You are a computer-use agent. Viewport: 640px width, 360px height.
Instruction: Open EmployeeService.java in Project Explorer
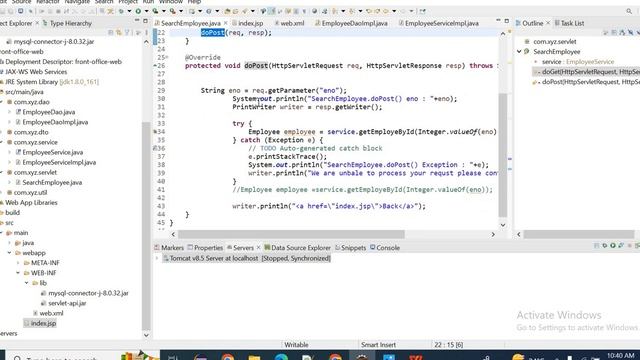pos(53,152)
